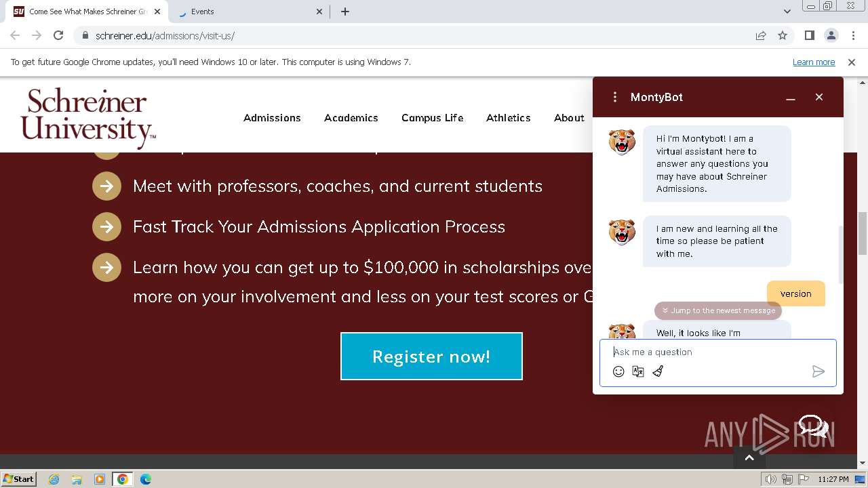
Task: View site info via lock icon
Action: tap(85, 36)
